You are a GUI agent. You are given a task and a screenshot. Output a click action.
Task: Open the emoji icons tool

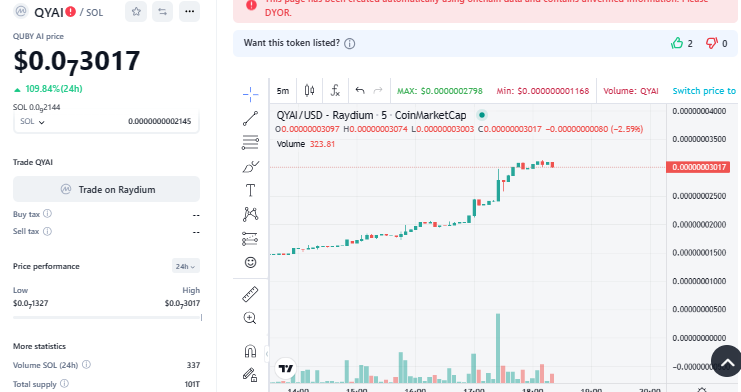click(x=250, y=262)
